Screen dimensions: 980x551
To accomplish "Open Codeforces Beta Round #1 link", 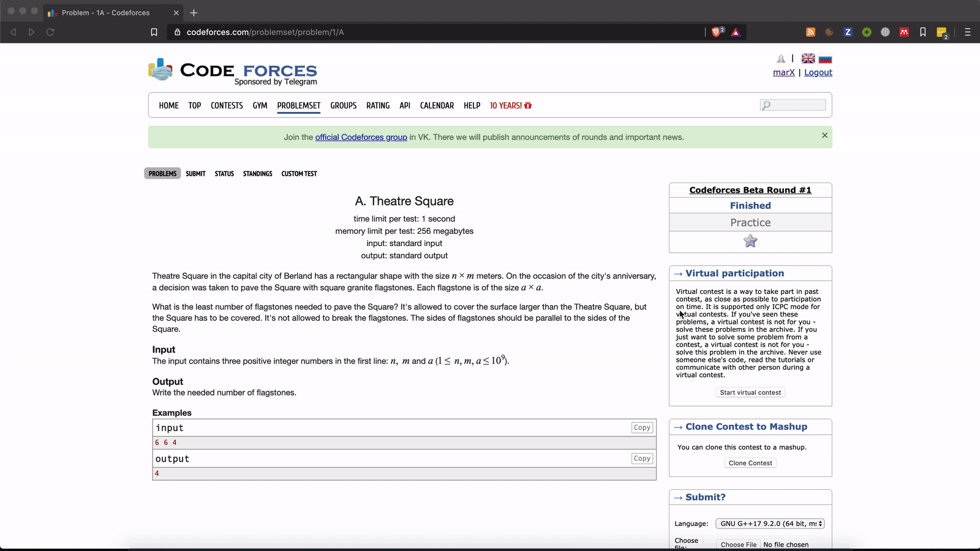I will click(x=750, y=190).
